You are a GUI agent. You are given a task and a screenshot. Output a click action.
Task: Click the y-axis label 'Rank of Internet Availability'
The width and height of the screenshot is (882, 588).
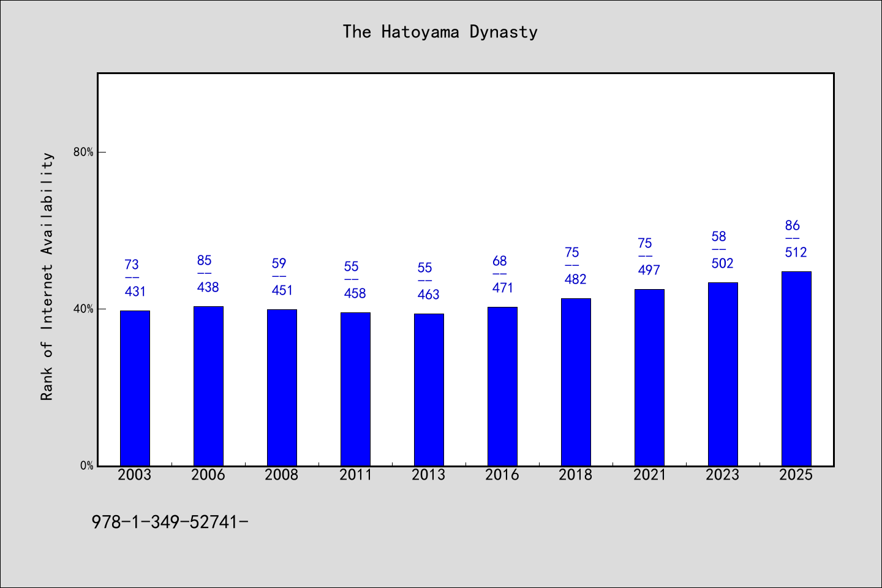click(47, 276)
